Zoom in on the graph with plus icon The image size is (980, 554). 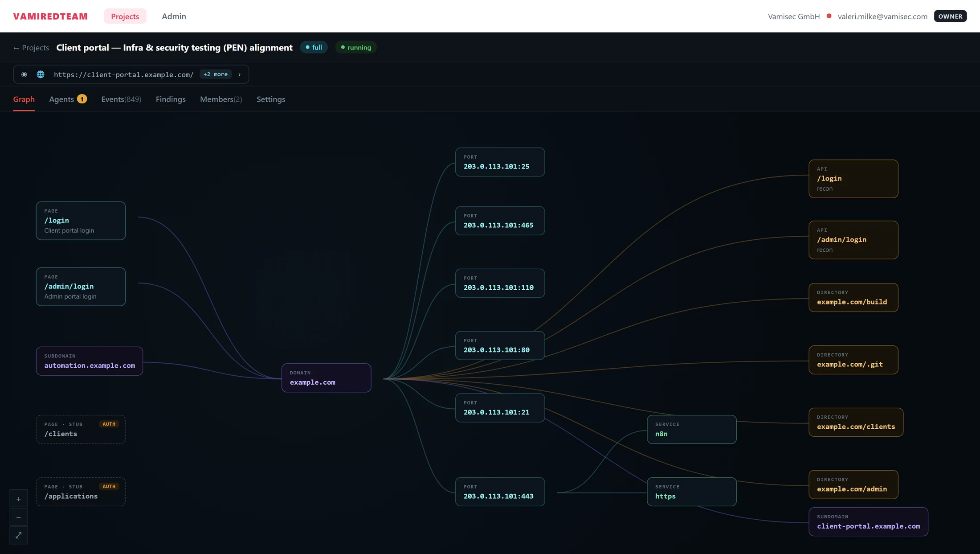(18, 499)
